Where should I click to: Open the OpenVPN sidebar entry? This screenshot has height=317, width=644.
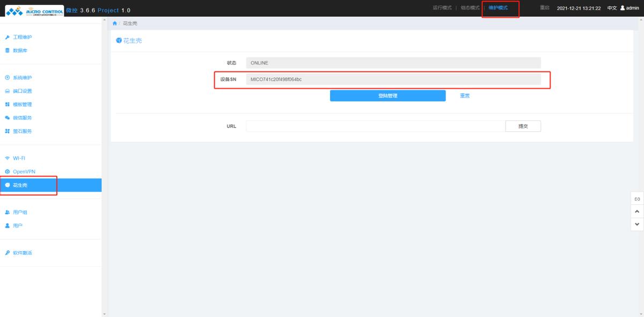(24, 172)
